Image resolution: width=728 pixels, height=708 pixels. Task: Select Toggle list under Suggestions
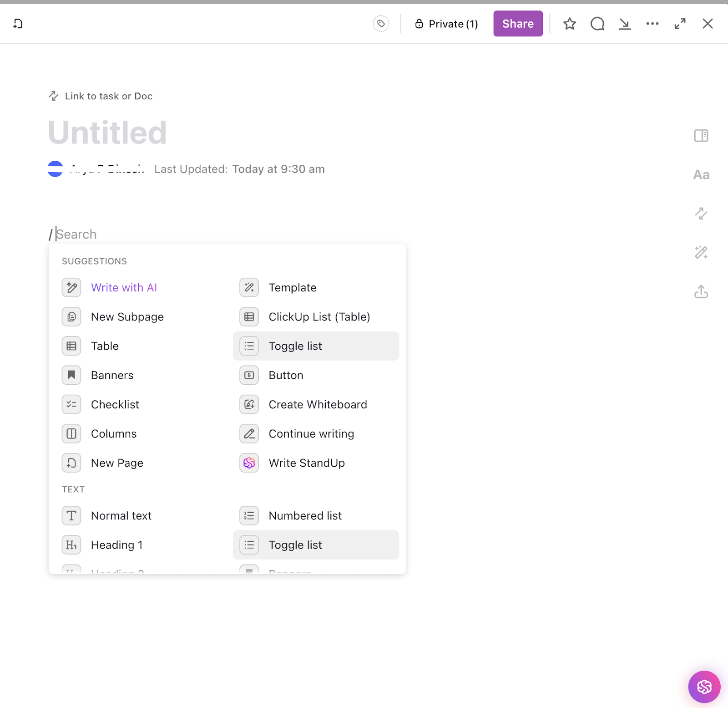coord(316,346)
